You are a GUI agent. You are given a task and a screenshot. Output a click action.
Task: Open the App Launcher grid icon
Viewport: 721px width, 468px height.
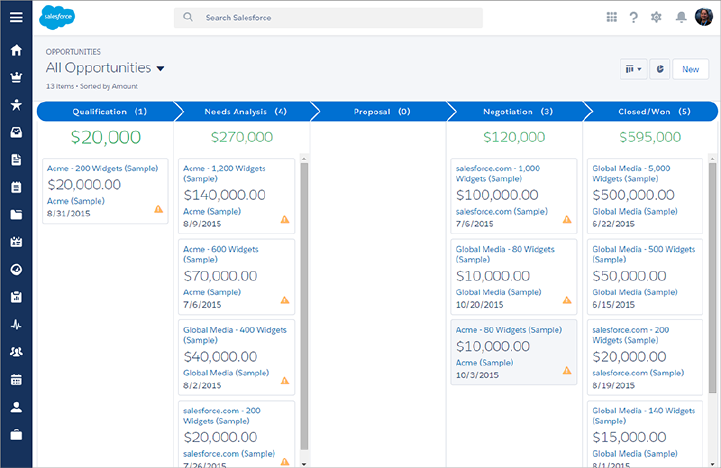point(612,17)
